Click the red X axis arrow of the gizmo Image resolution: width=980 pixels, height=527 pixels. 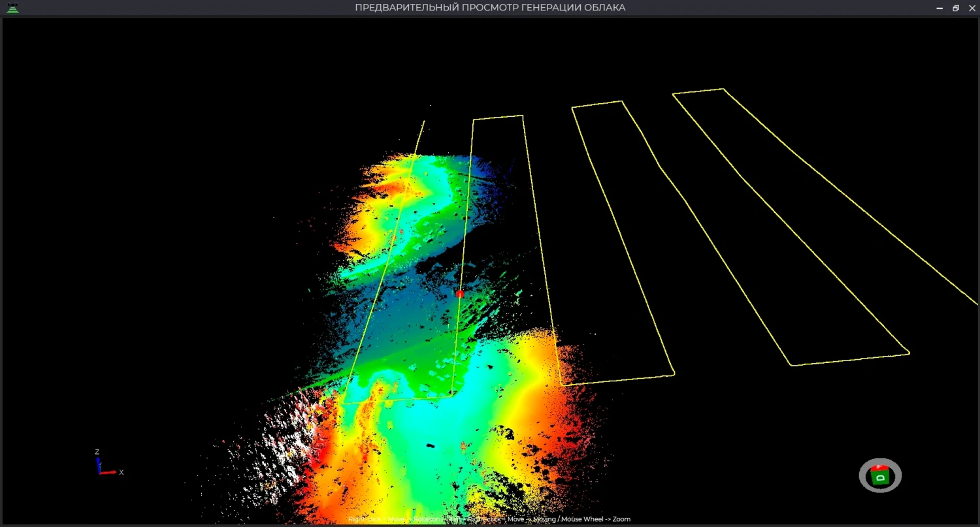[x=108, y=472]
